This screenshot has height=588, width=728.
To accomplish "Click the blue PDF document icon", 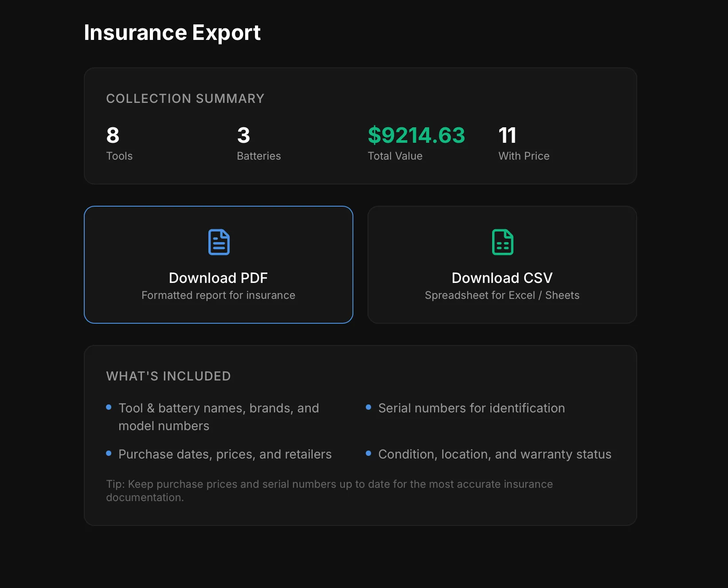I will [x=218, y=242].
